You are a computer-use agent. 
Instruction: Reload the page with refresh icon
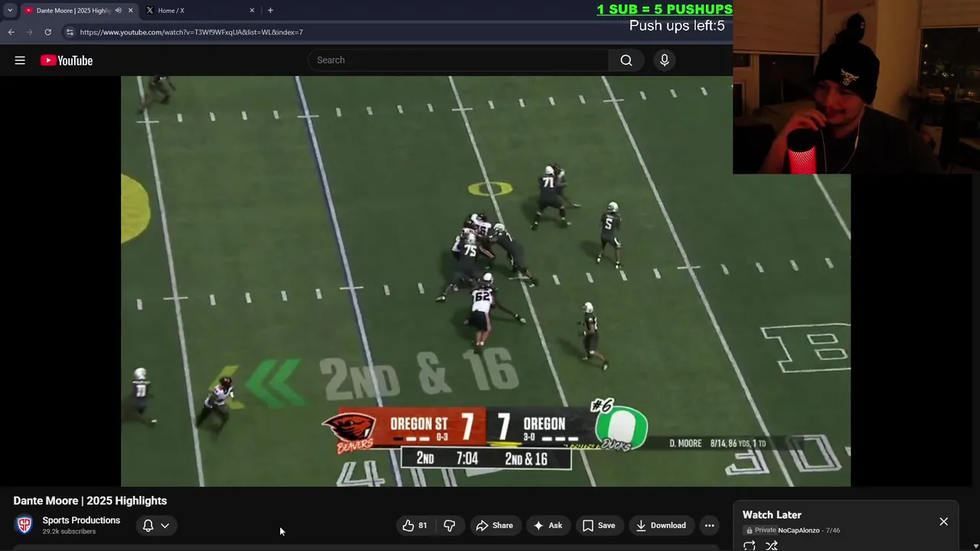coord(48,32)
